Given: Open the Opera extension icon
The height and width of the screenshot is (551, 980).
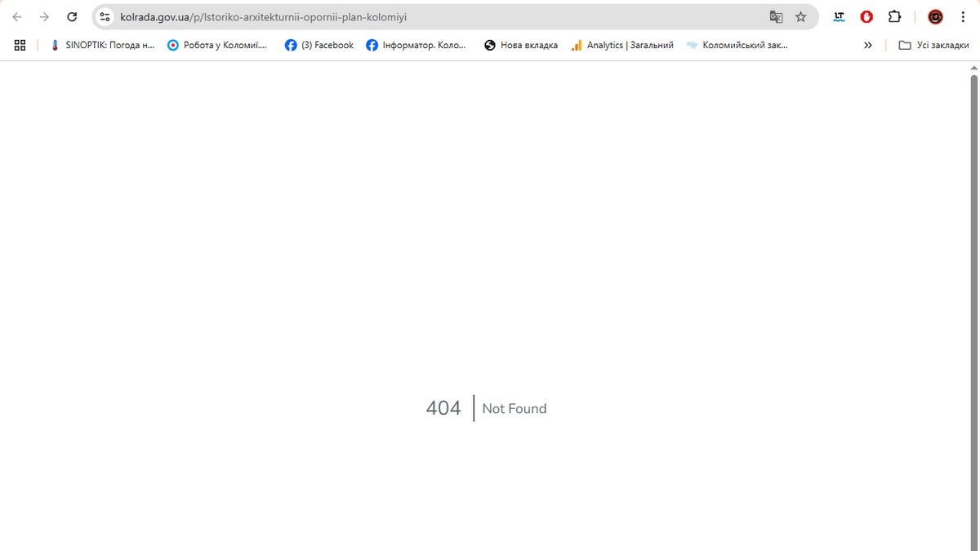Looking at the screenshot, I should pos(866,17).
